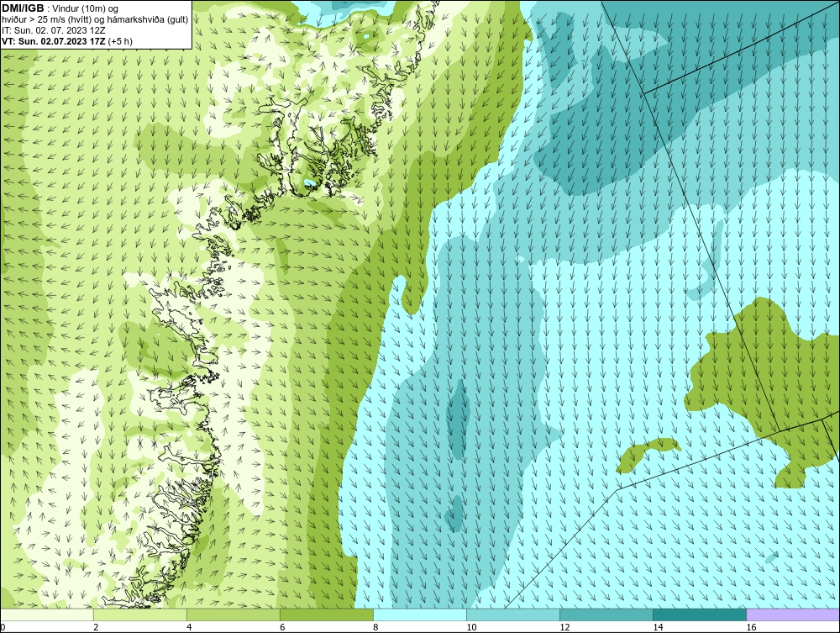
Task: Click the IT: Sun. 02. 07. 2023 12Z line
Action: click(x=54, y=30)
